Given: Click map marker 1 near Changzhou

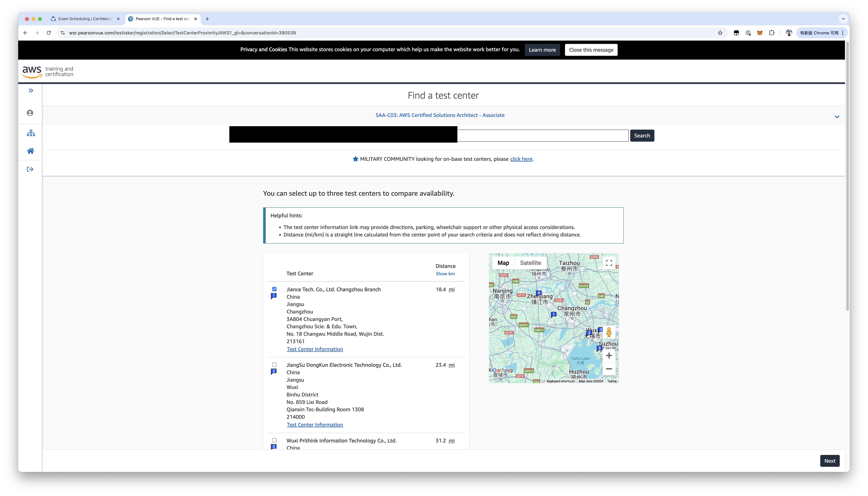Looking at the screenshot, I should pyautogui.click(x=554, y=315).
